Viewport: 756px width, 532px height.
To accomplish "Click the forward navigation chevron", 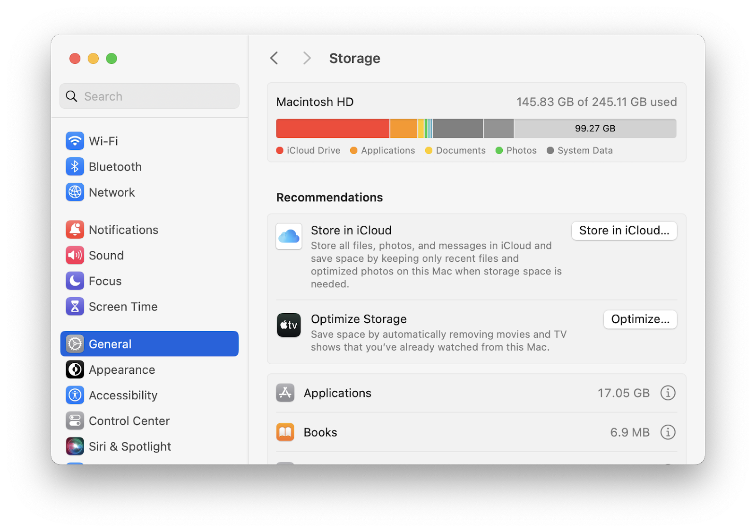I will pos(307,58).
